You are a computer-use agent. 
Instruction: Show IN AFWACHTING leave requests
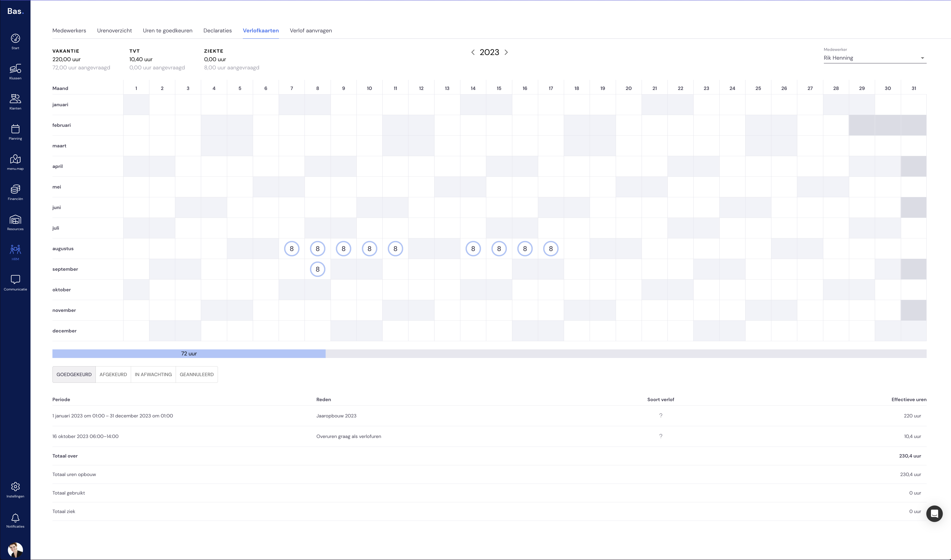[x=153, y=375]
